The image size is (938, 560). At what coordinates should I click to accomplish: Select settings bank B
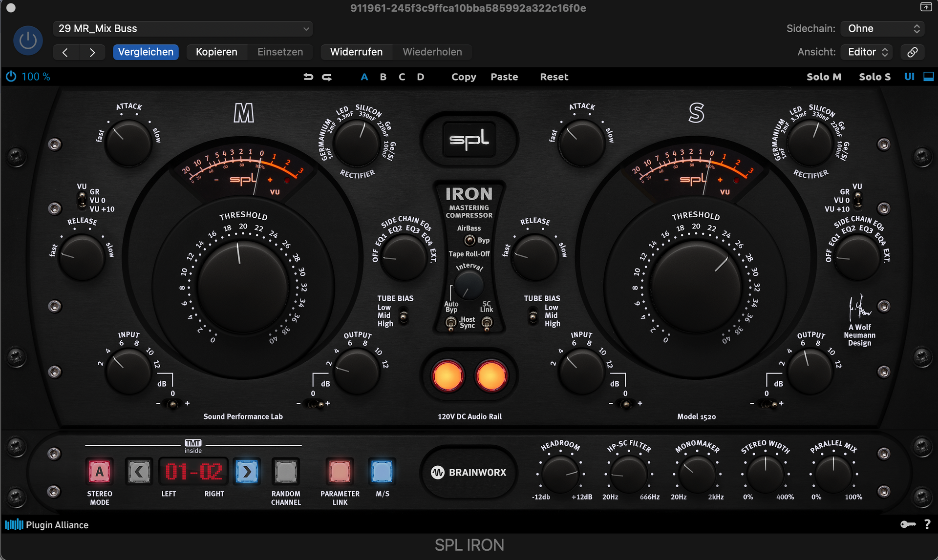tap(383, 77)
